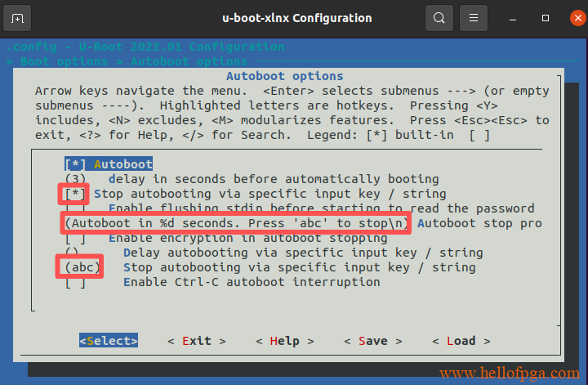Click Load to load a config
588x385 pixels.
(x=461, y=340)
